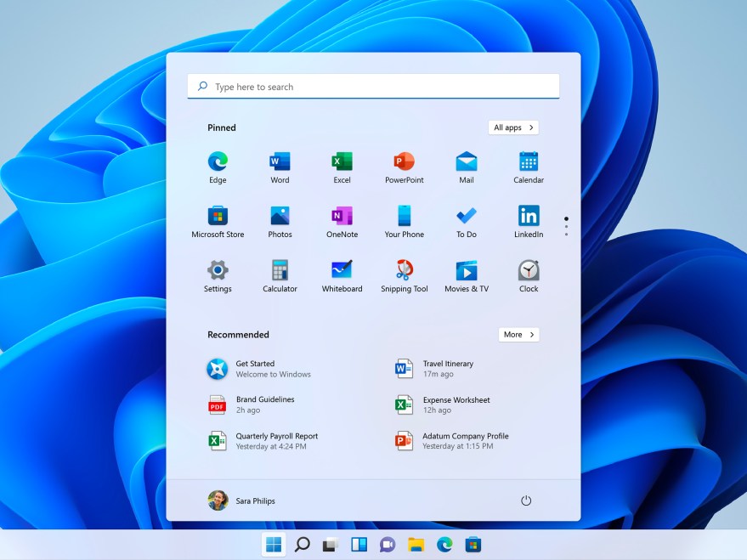The height and width of the screenshot is (560, 747).
Task: Open Microsoft Edge from pinned apps
Action: [218, 161]
